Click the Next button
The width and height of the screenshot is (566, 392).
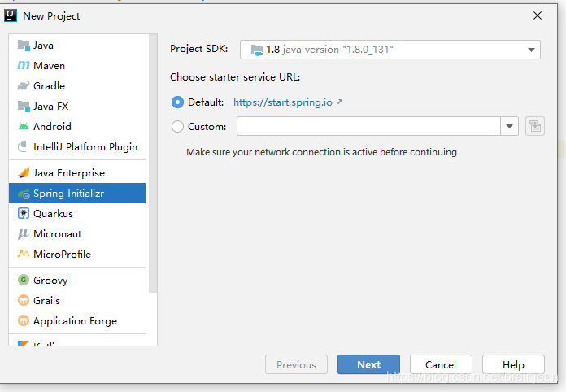(x=368, y=364)
